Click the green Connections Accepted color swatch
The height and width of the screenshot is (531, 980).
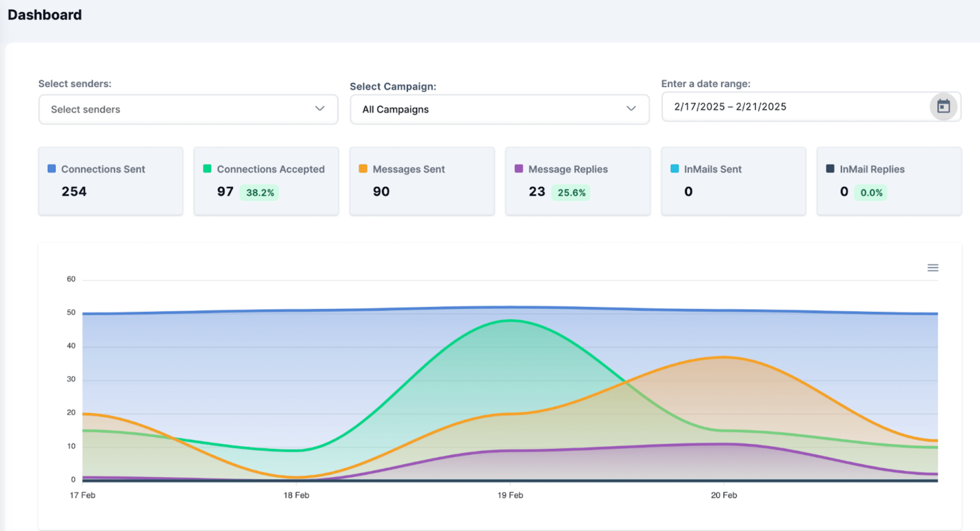click(x=207, y=168)
